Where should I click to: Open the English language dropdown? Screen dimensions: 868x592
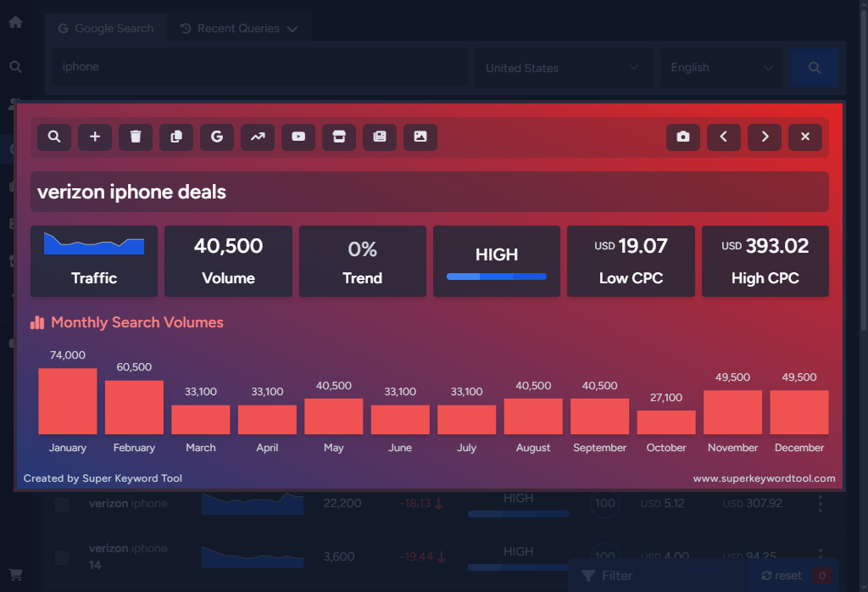[721, 68]
